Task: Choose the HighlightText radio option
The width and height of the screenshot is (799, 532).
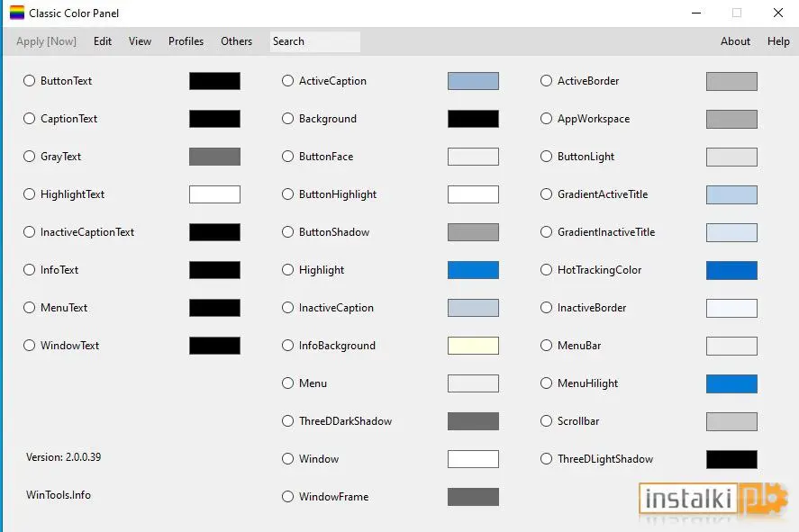Action: pos(29,194)
